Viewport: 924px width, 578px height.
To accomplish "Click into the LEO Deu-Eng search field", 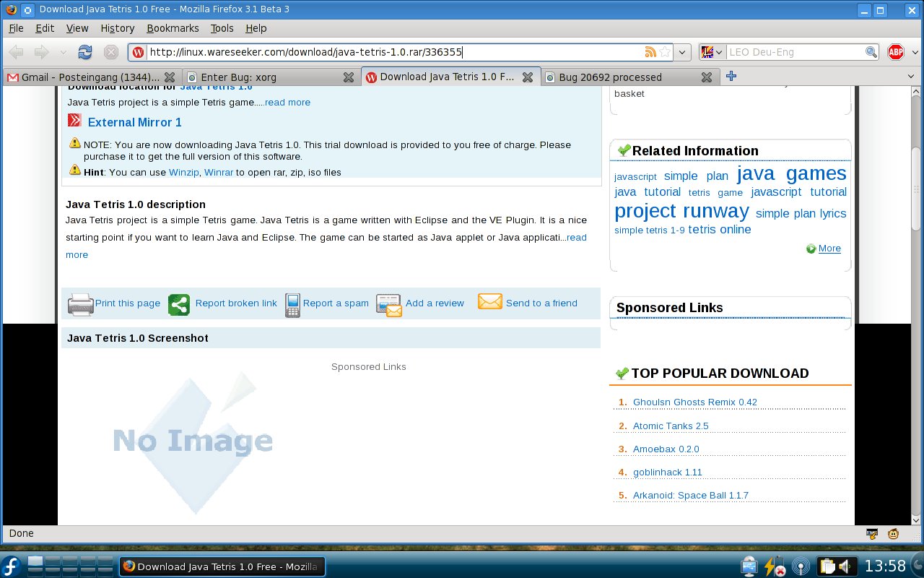I will point(794,52).
